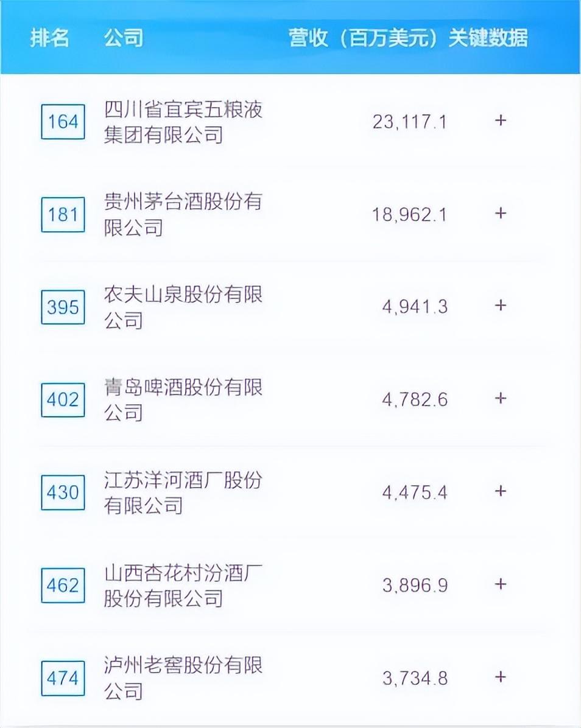Screen dimensions: 581x728
Task: Click rank badge 474
Action: pyautogui.click(x=63, y=678)
